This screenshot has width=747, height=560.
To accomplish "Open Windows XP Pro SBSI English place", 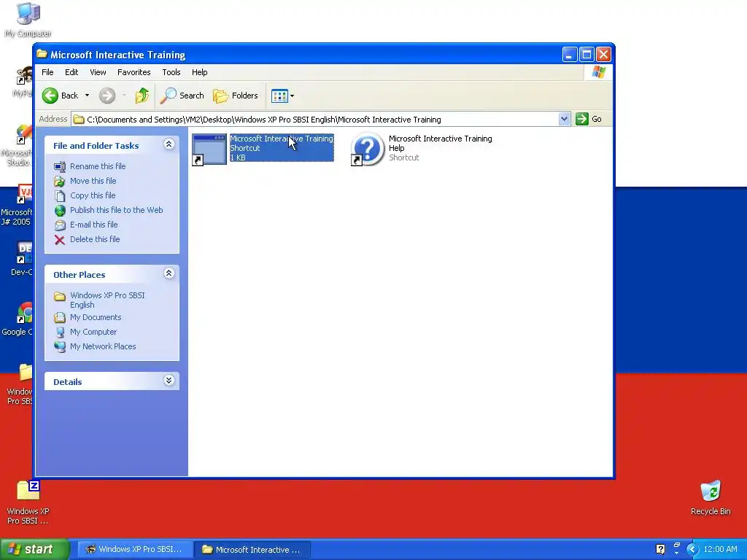I will [x=107, y=300].
